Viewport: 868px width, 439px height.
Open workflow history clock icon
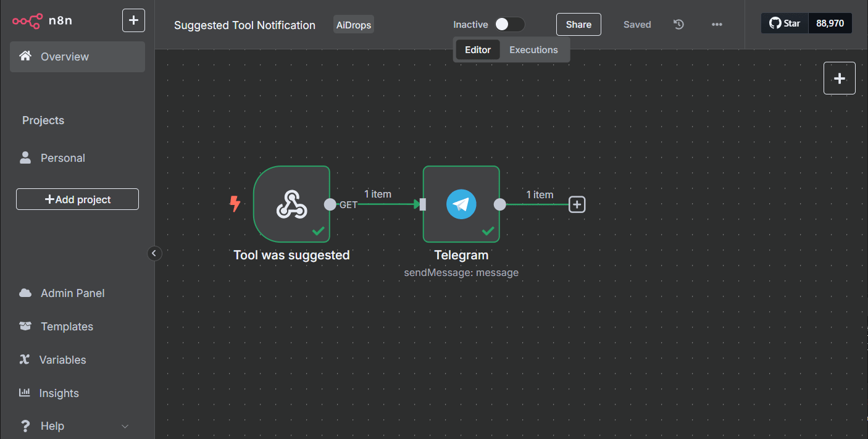678,25
